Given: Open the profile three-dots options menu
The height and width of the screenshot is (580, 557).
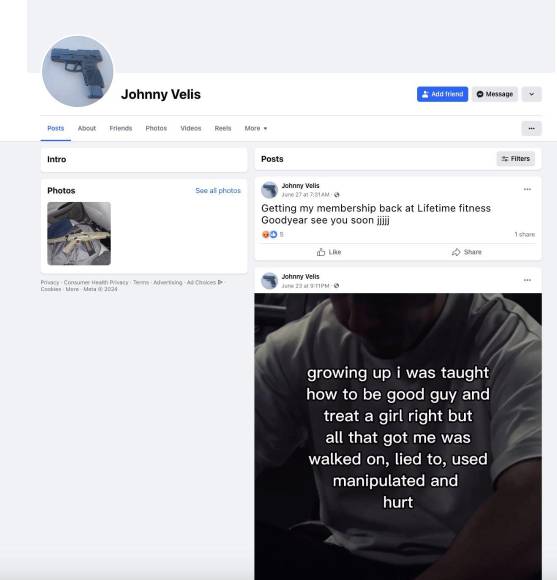Looking at the screenshot, I should pyautogui.click(x=531, y=128).
